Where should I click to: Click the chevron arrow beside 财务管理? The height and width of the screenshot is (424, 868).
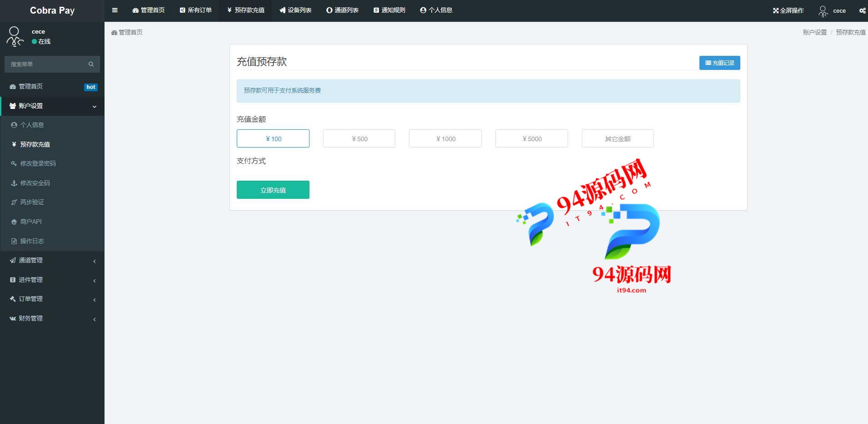click(95, 319)
